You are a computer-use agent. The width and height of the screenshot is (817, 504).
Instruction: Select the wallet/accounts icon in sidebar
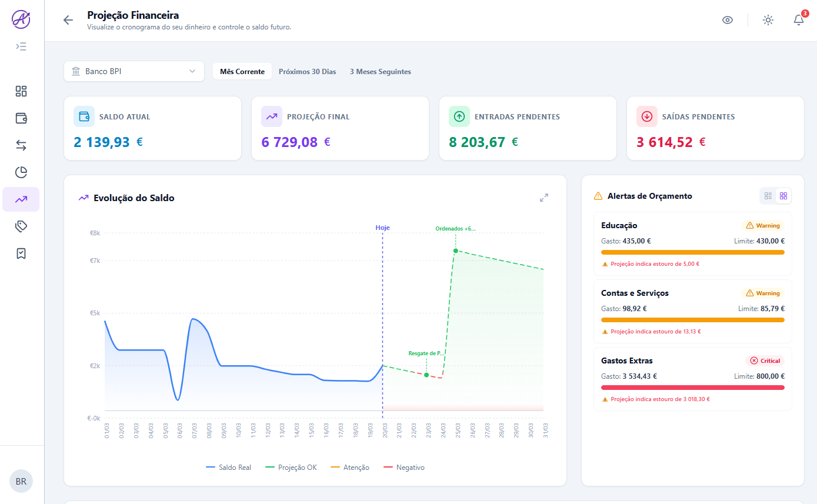coord(21,118)
